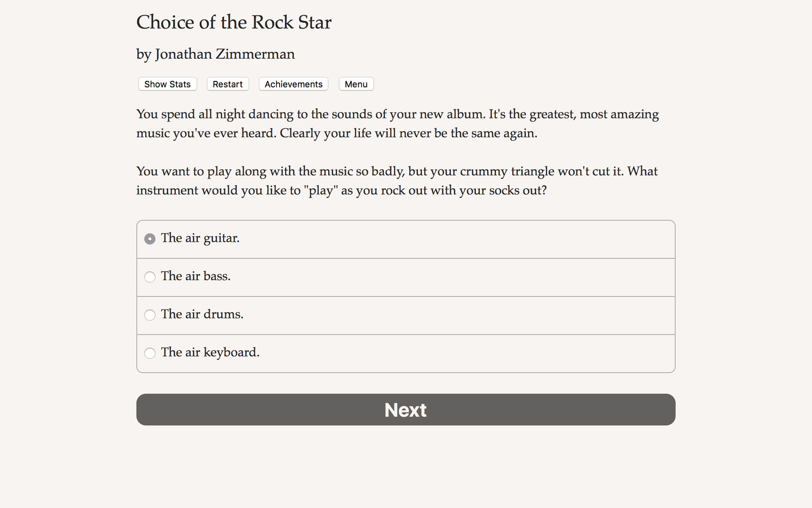The image size is (812, 508).
Task: Click the 'The air drums.' label text
Action: click(202, 315)
